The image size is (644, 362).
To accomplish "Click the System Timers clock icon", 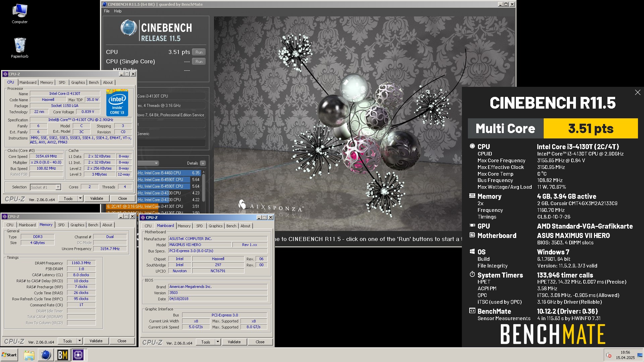I will 472,275.
